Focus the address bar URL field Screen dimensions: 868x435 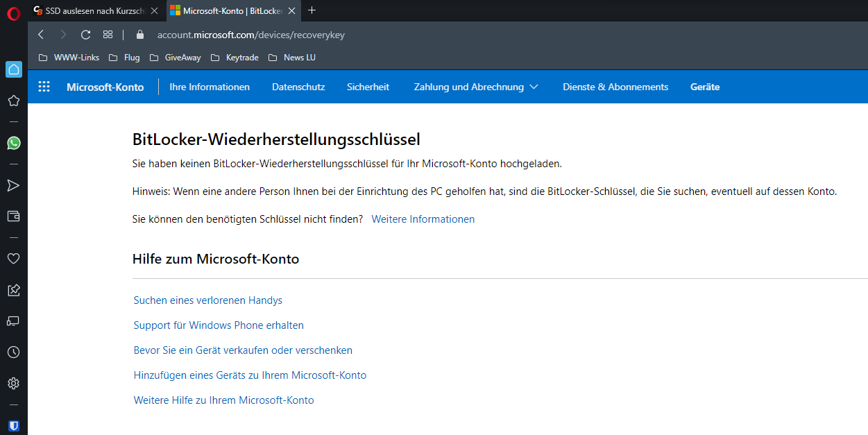click(251, 35)
